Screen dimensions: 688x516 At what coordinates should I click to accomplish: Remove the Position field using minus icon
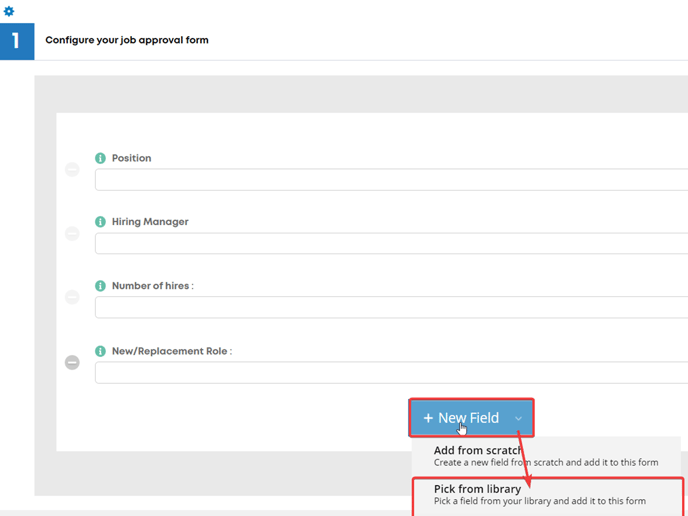[72, 169]
